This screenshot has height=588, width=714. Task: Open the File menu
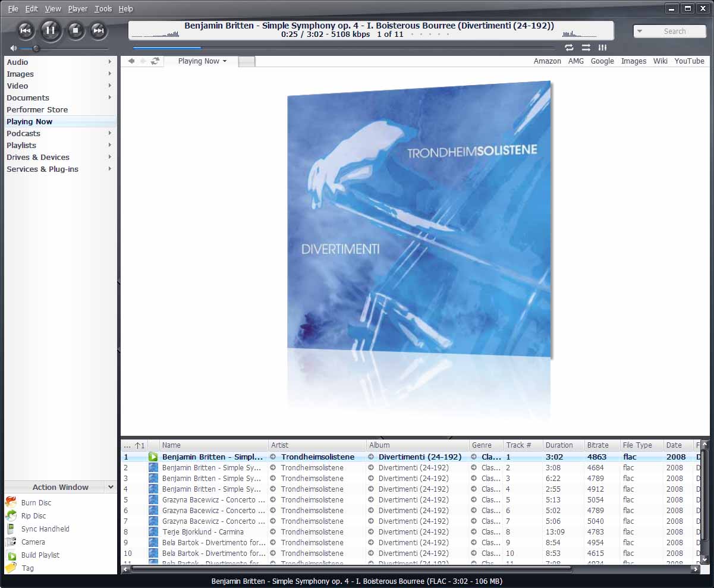click(x=13, y=9)
